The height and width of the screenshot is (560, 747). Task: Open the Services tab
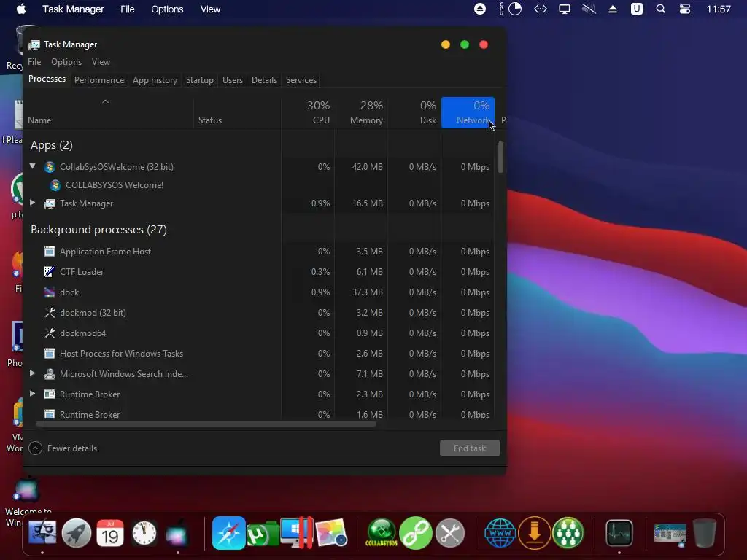click(x=301, y=80)
